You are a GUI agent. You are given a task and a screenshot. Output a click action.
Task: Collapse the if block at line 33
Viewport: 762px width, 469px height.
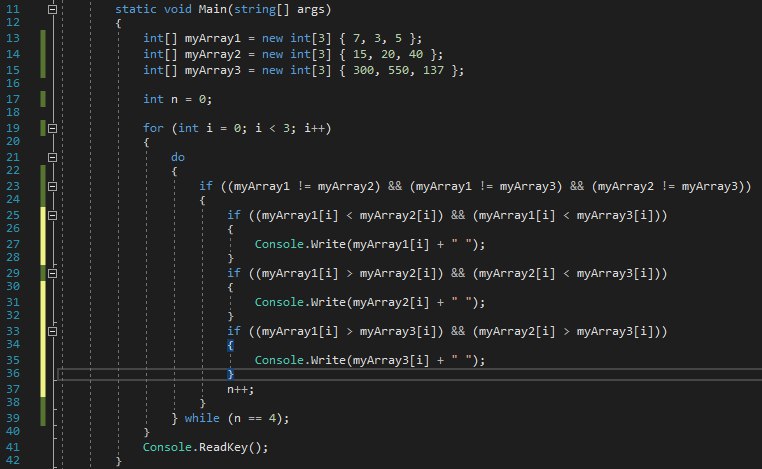[52, 331]
